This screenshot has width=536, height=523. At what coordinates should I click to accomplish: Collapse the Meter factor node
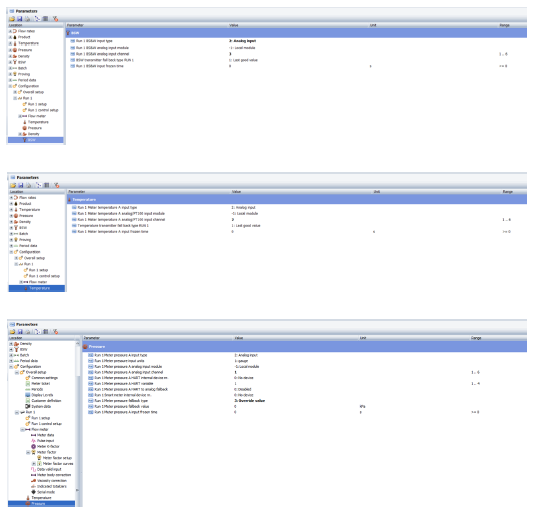pyautogui.click(x=28, y=452)
